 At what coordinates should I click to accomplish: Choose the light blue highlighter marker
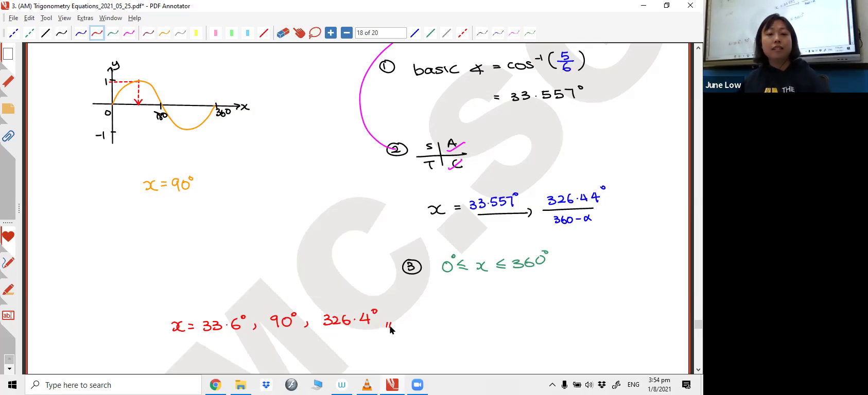click(x=248, y=33)
